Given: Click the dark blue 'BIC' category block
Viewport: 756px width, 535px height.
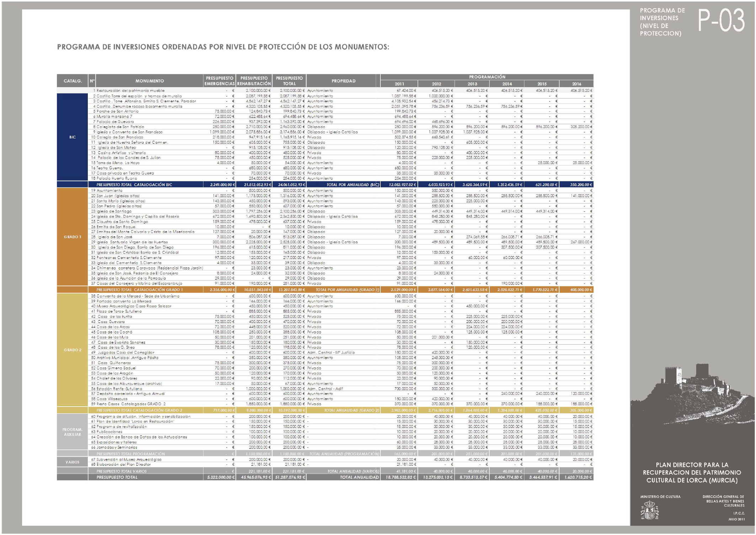Looking at the screenshot, I should coord(73,137).
